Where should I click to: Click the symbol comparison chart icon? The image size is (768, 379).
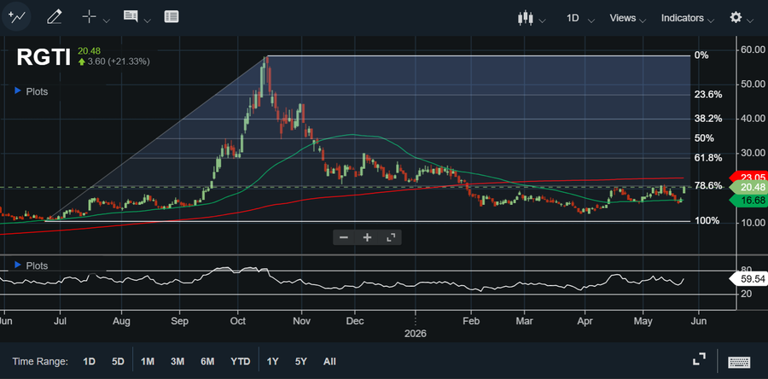tap(16, 17)
